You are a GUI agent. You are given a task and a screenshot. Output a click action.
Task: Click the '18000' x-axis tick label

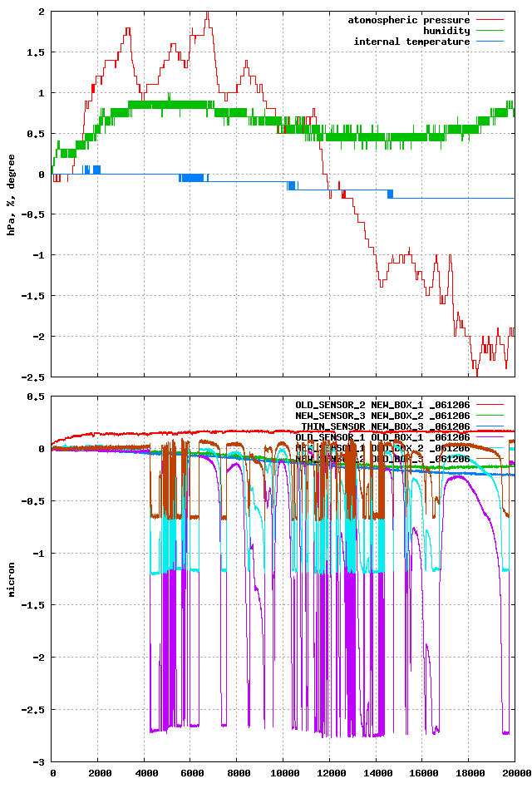pos(470,773)
